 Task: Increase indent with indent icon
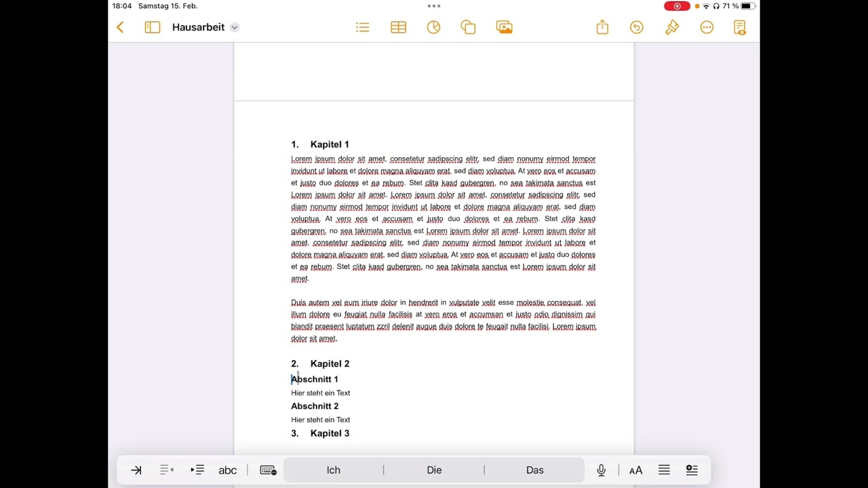[x=197, y=470]
